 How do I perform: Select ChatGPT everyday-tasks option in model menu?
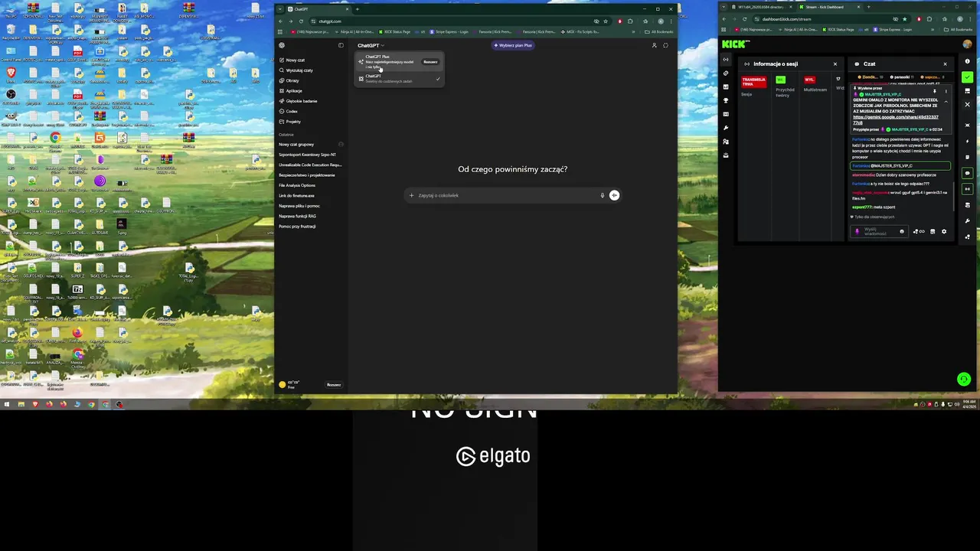pyautogui.click(x=398, y=78)
